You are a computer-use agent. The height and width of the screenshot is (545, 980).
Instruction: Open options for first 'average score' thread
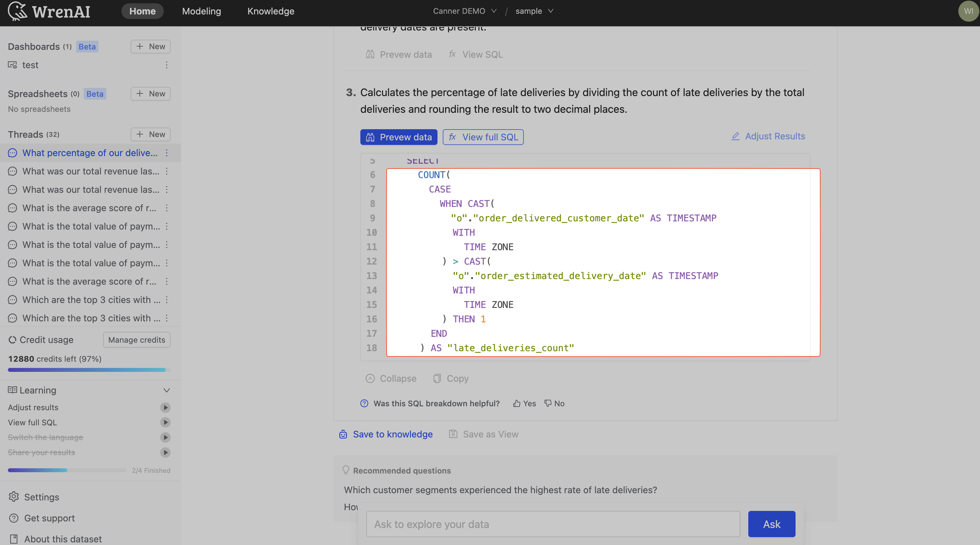(x=167, y=208)
